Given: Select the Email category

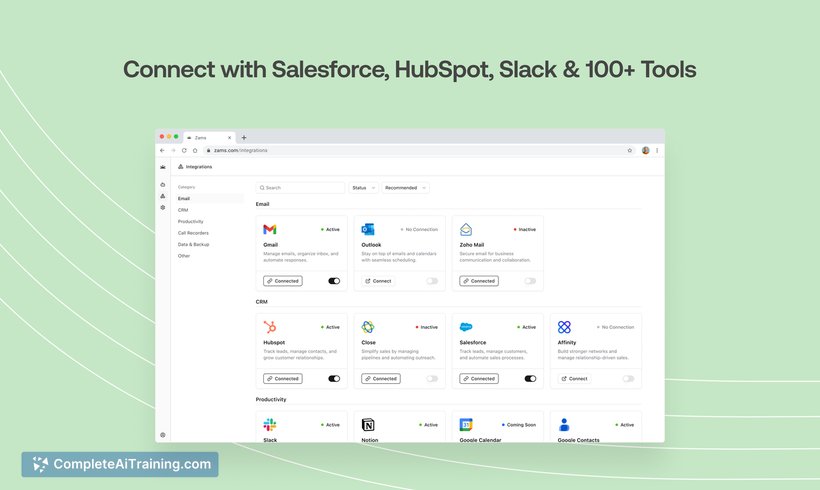Looking at the screenshot, I should [x=209, y=199].
